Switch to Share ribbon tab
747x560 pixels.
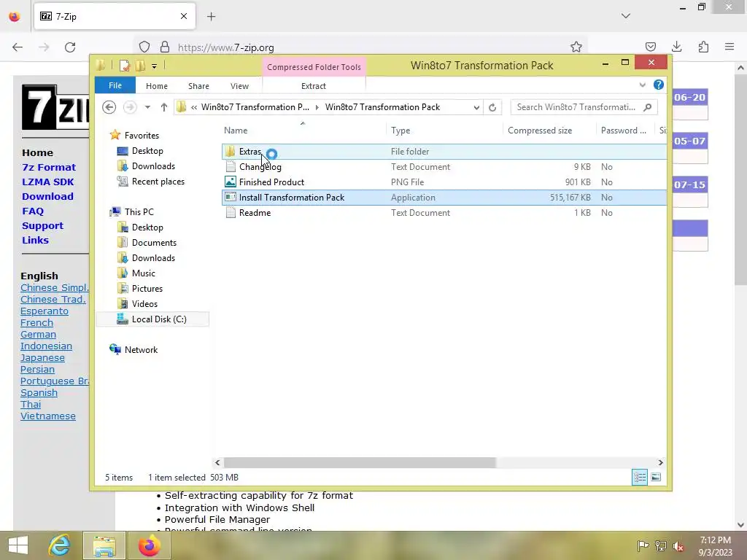pos(198,86)
